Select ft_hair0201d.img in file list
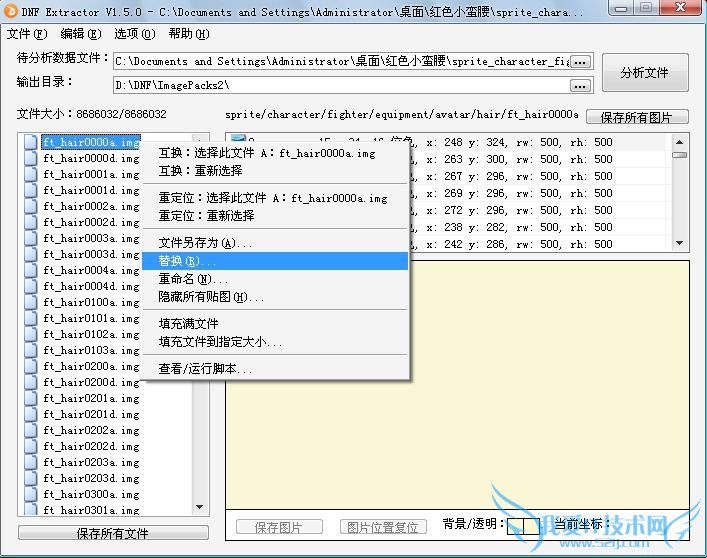Viewport: 707px width, 558px height. (91, 414)
